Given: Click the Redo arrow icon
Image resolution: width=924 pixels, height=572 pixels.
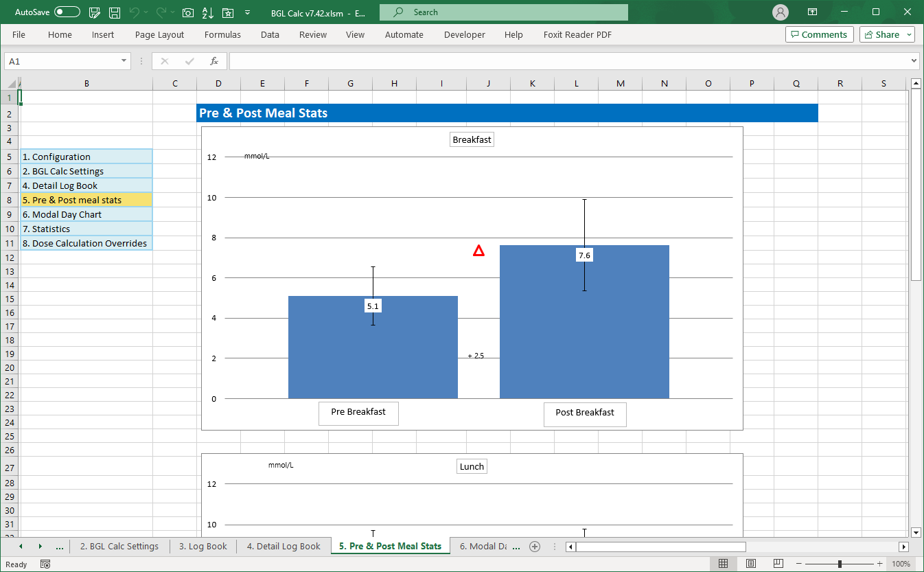Looking at the screenshot, I should [x=161, y=12].
